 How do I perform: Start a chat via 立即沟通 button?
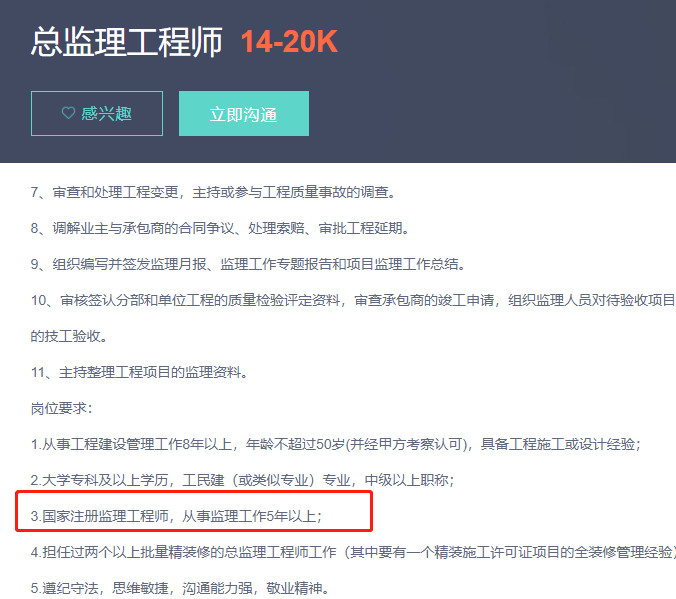click(x=243, y=114)
